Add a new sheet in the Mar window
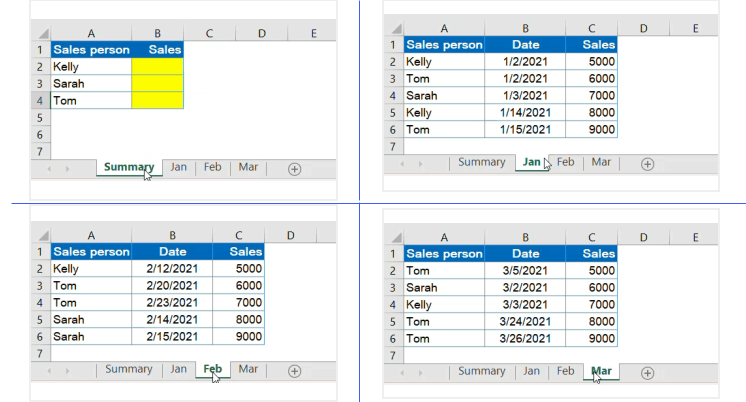The image size is (746, 402). [x=647, y=373]
